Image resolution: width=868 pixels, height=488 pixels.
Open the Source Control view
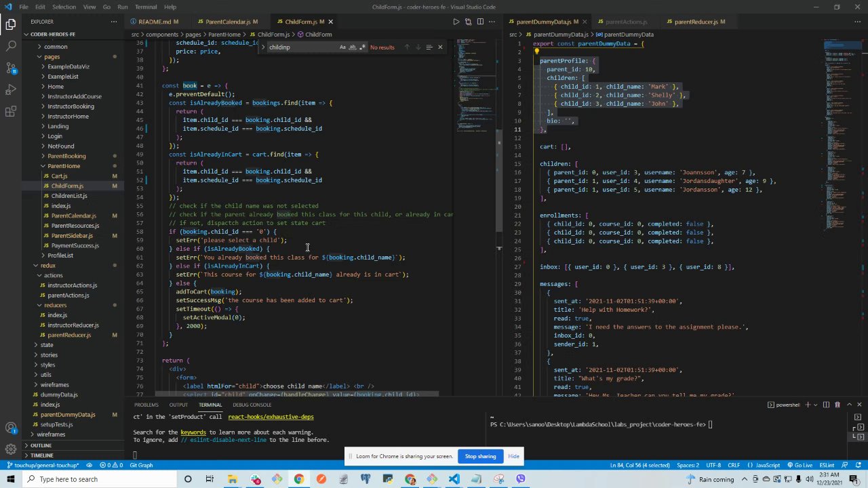[x=11, y=68]
